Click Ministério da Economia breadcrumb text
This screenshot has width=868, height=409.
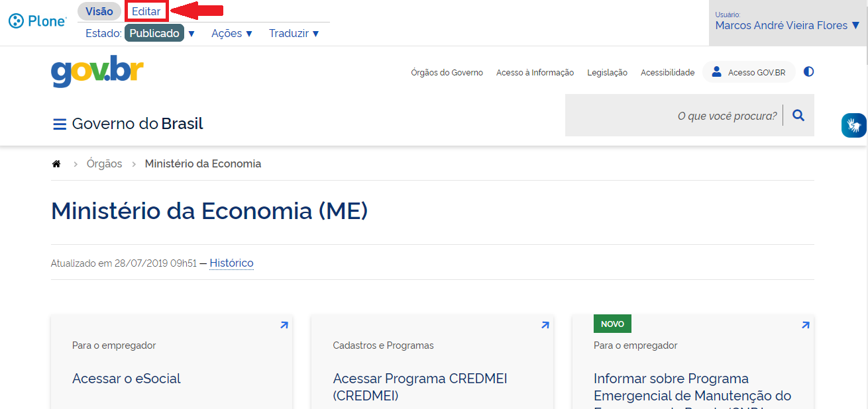[203, 163]
